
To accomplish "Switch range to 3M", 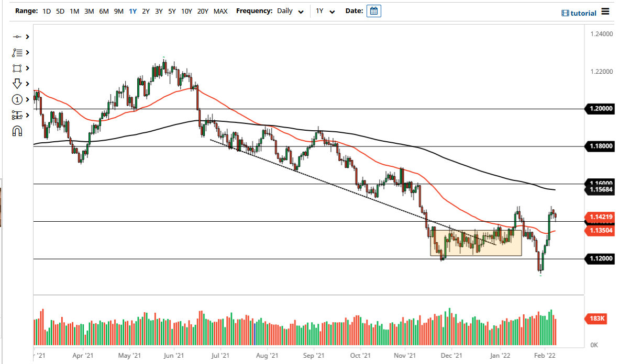I will click(87, 10).
